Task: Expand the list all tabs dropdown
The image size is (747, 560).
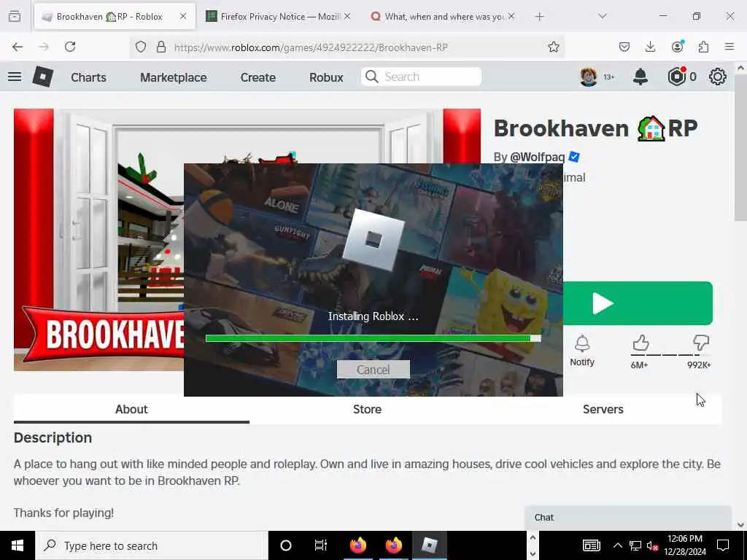Action: pos(602,16)
